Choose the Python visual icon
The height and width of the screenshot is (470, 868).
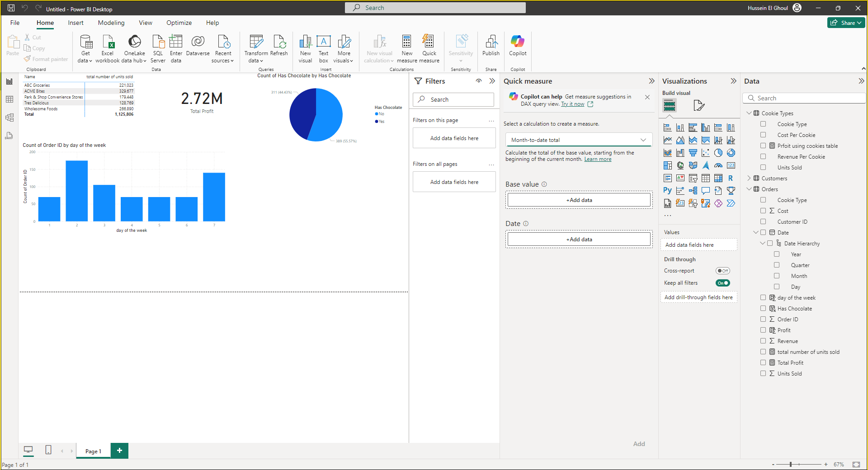click(668, 191)
